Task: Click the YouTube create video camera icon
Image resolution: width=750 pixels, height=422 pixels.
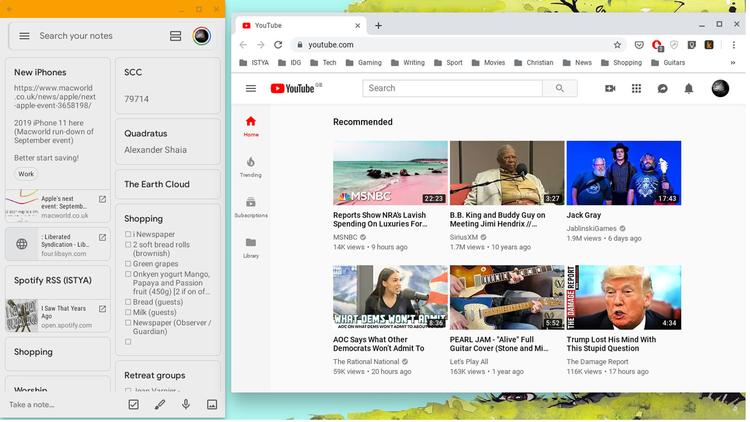Action: click(x=610, y=89)
